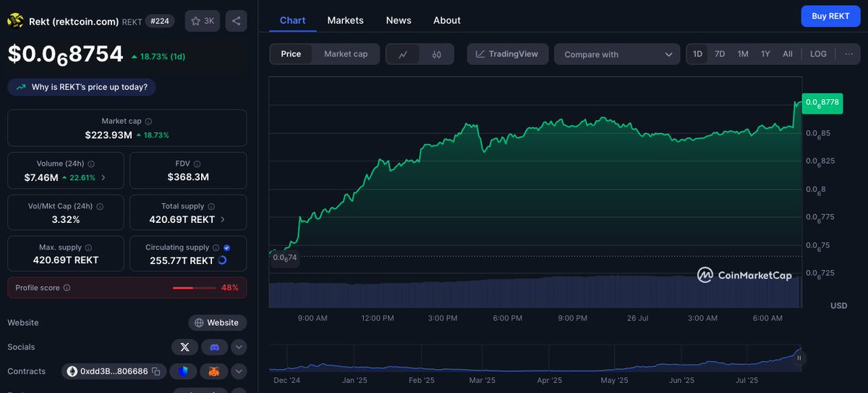Image resolution: width=868 pixels, height=393 pixels.
Task: Open the Chart tab
Action: [292, 20]
